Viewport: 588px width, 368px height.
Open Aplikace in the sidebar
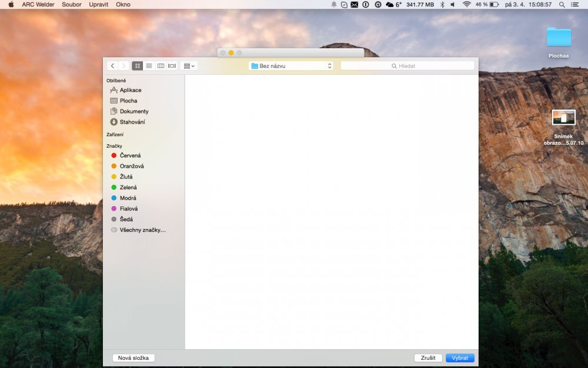click(x=130, y=90)
